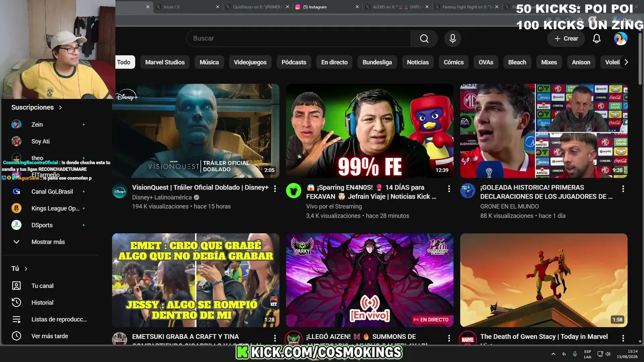This screenshot has width=644, height=362.
Task: Click the Vivo por el Streaming channel avatar
Action: pyautogui.click(x=294, y=191)
